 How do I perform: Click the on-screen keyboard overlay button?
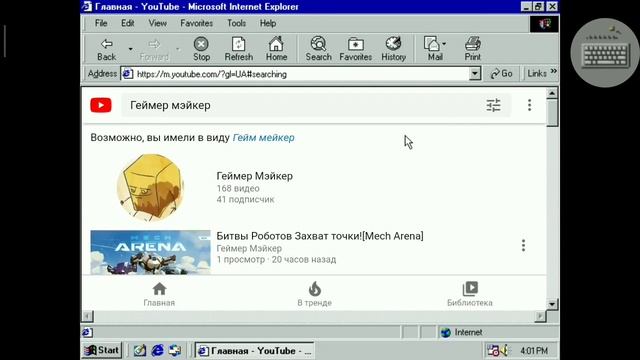tap(605, 53)
